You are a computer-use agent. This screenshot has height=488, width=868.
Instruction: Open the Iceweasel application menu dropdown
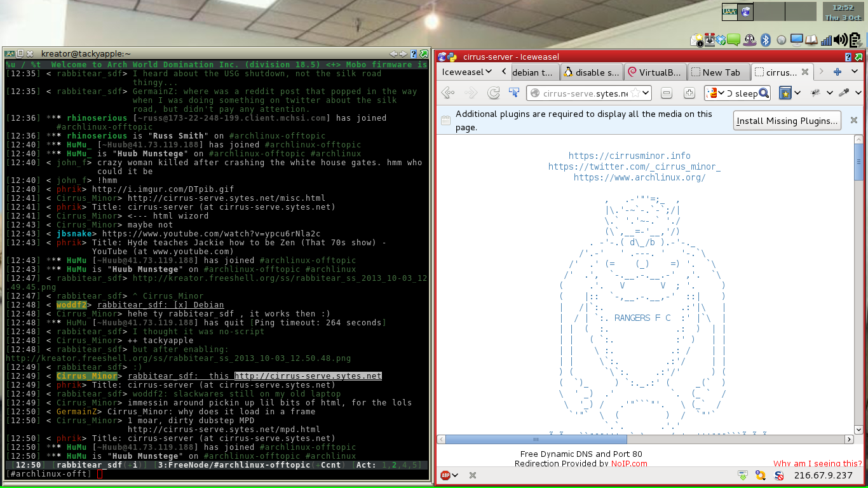[x=467, y=72]
